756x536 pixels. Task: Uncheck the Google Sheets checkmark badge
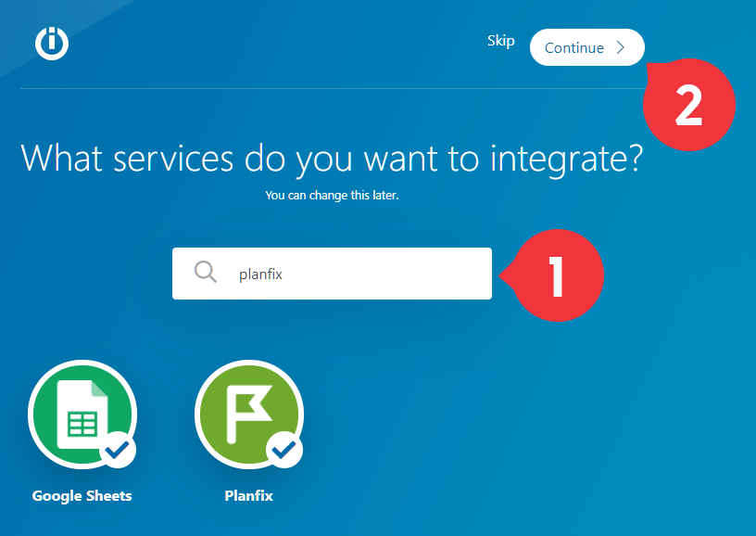click(118, 450)
